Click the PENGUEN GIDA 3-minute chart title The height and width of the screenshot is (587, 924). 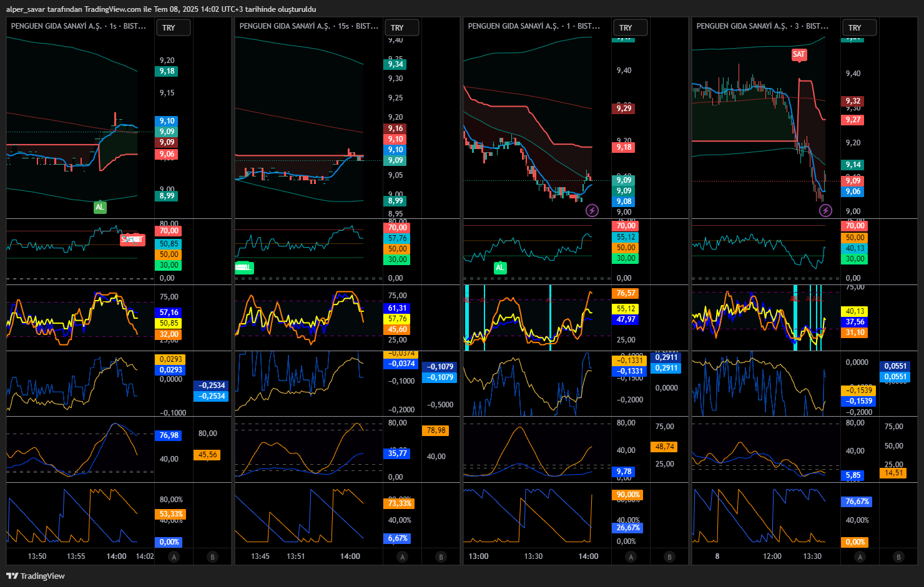762,26
